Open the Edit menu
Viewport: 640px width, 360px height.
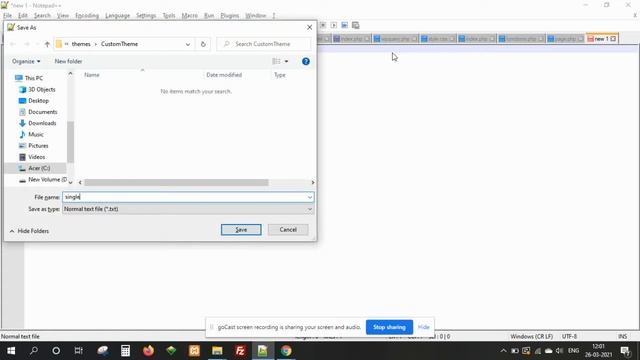tap(23, 16)
